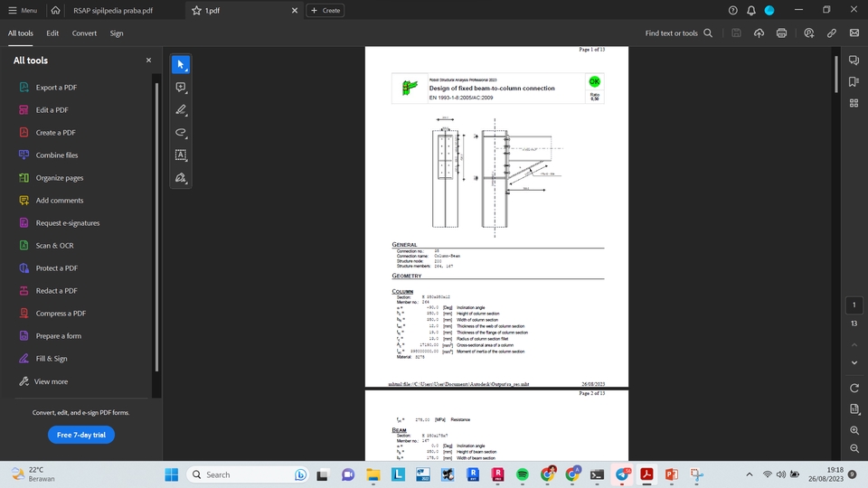
Task: Go to Acrobat Home
Action: [55, 11]
